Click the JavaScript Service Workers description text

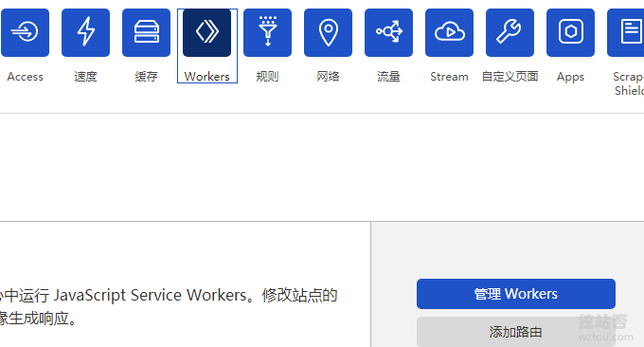pyautogui.click(x=168, y=295)
